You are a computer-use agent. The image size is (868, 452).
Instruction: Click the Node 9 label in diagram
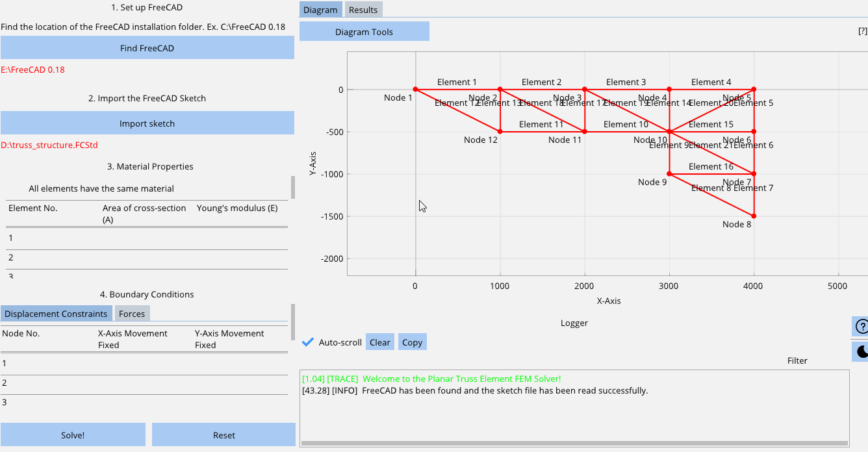652,182
